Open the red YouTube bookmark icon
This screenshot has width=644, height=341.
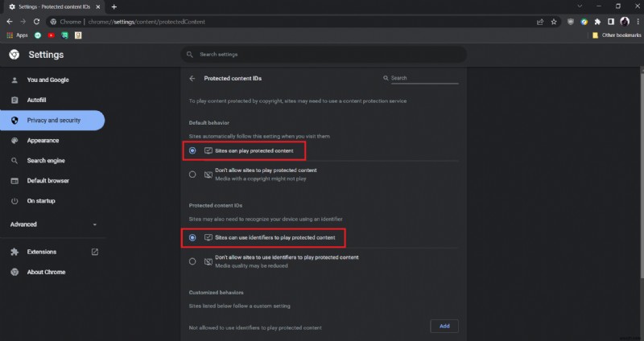[51, 35]
